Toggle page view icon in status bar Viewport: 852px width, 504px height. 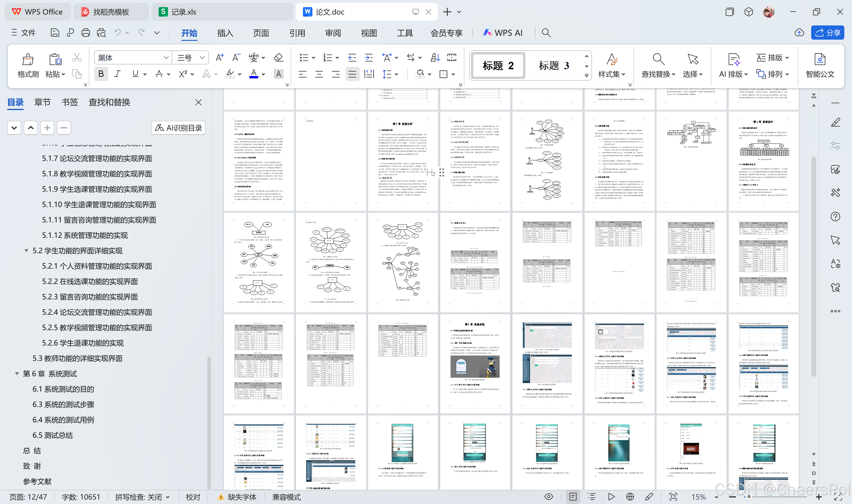tap(573, 497)
